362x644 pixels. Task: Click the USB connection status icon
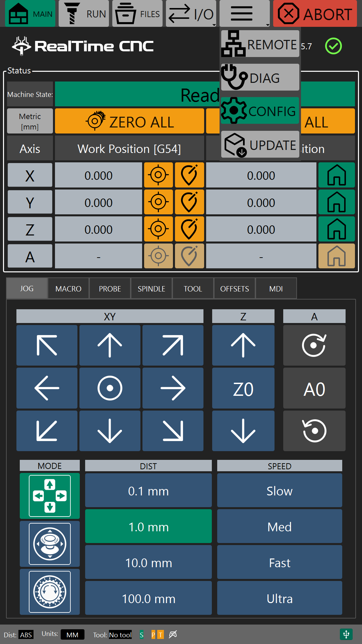click(346, 634)
